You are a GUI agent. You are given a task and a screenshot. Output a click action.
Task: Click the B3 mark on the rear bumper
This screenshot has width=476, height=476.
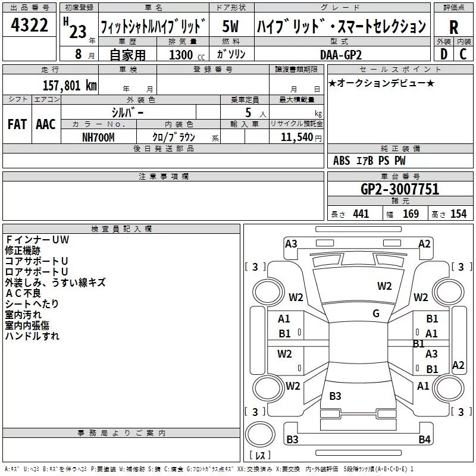tap(292, 439)
